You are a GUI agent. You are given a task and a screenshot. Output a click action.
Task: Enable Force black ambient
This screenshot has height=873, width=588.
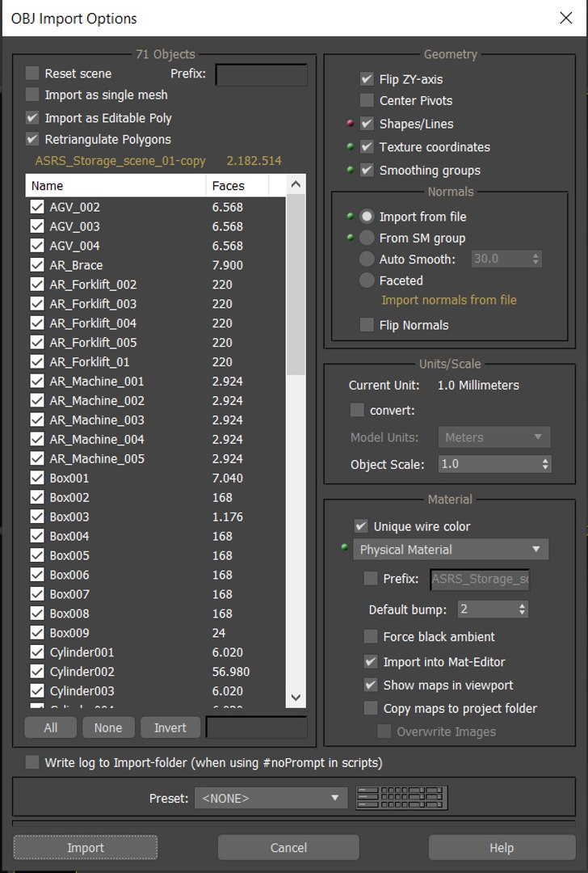click(371, 636)
